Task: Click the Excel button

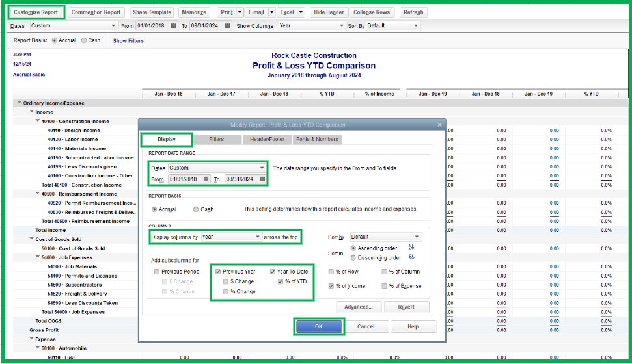Action: click(x=287, y=12)
